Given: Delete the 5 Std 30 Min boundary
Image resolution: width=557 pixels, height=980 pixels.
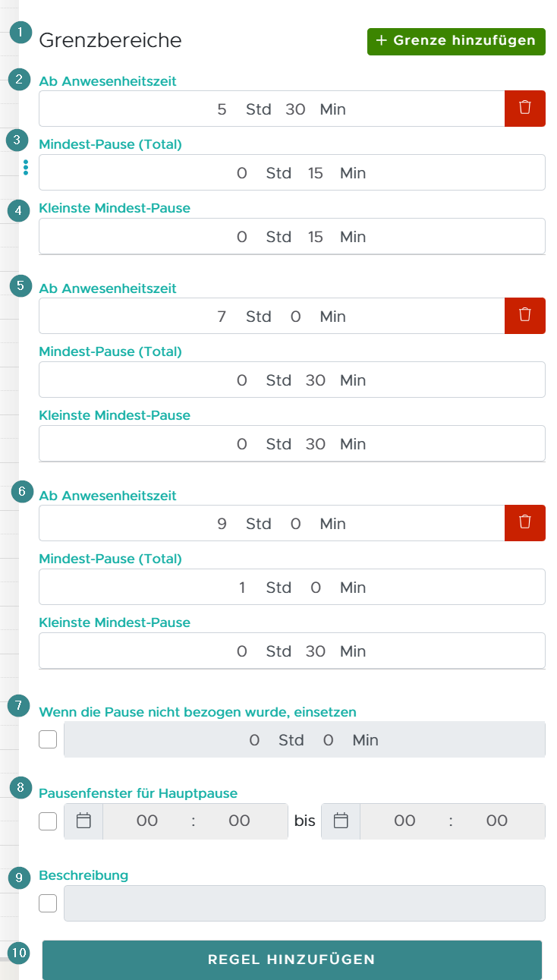Looking at the screenshot, I should coord(525,109).
